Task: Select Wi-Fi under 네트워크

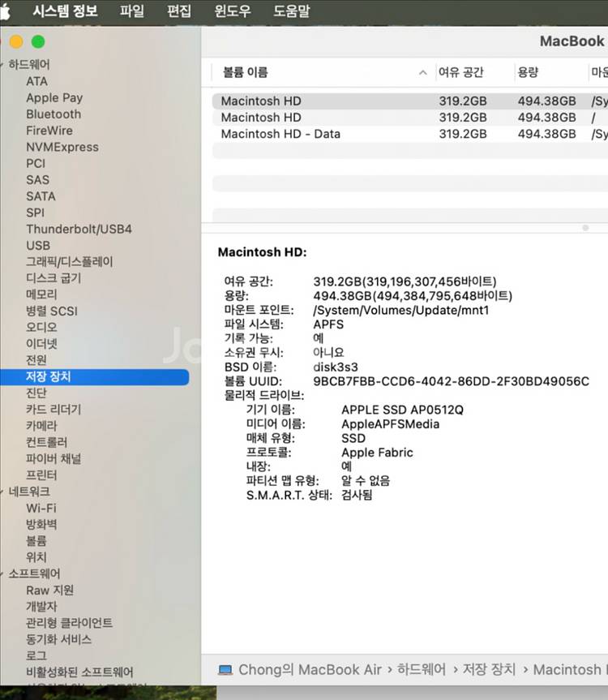Action: pos(41,508)
